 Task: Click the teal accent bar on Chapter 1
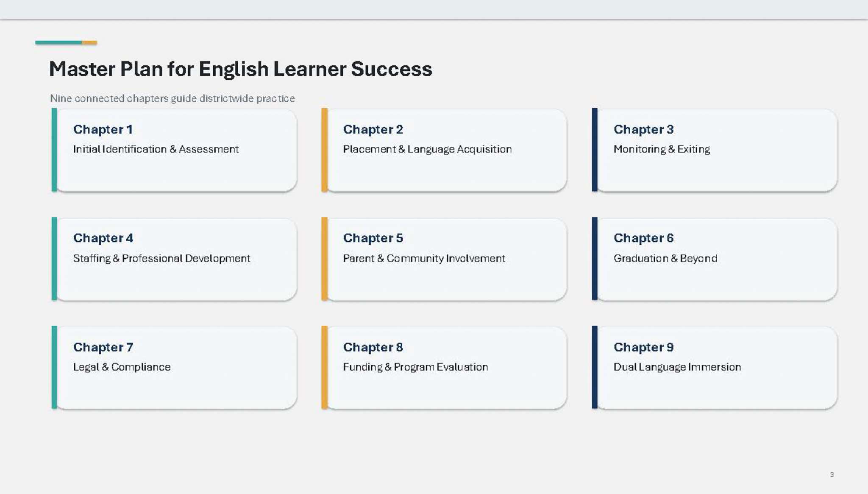(54, 150)
